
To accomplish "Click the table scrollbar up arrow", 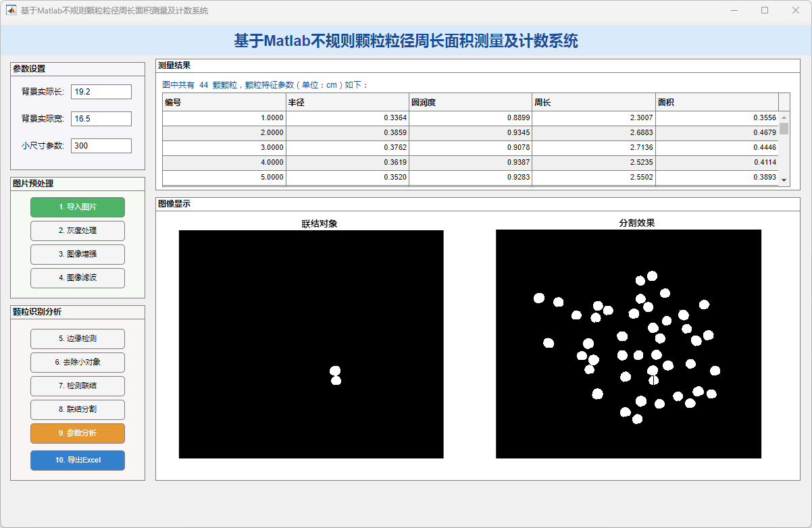I will point(784,117).
